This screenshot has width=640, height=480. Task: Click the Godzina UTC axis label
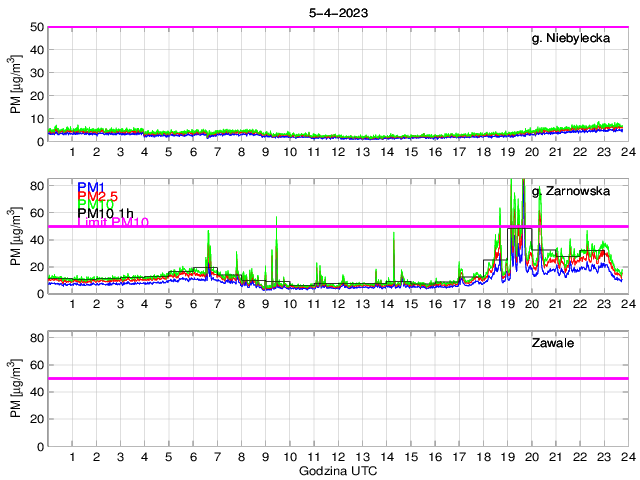(338, 470)
